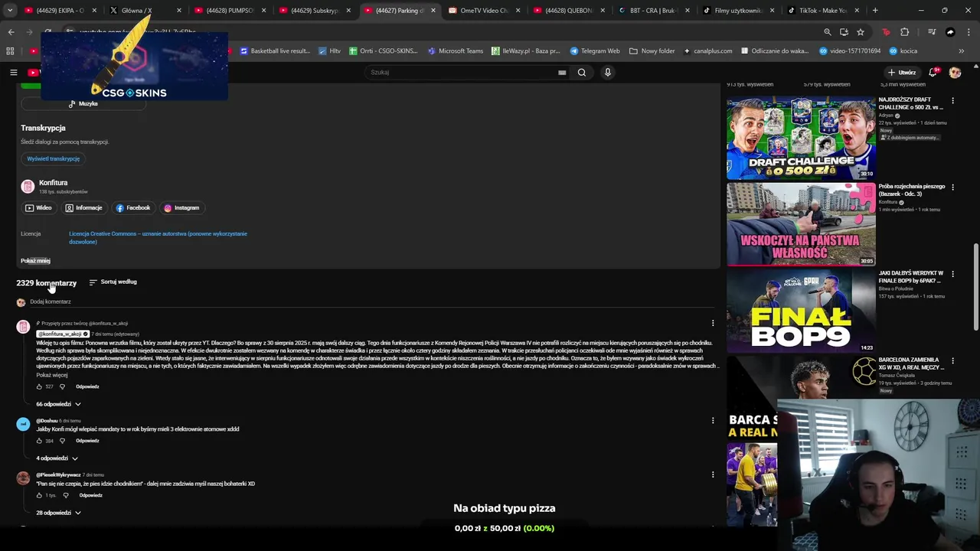Image resolution: width=980 pixels, height=551 pixels.
Task: Open Nowy folder bookmark folder
Action: pos(652,51)
